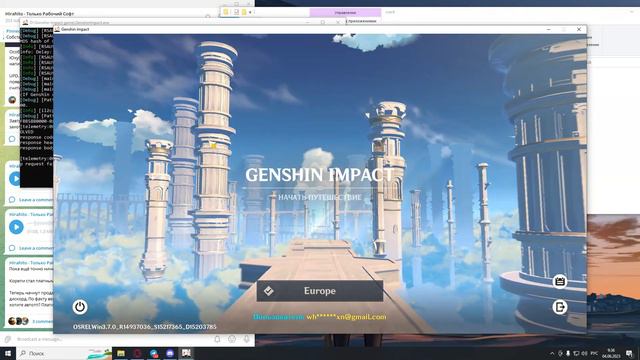
Task: Open the Windows notification center icon
Action: (629, 353)
